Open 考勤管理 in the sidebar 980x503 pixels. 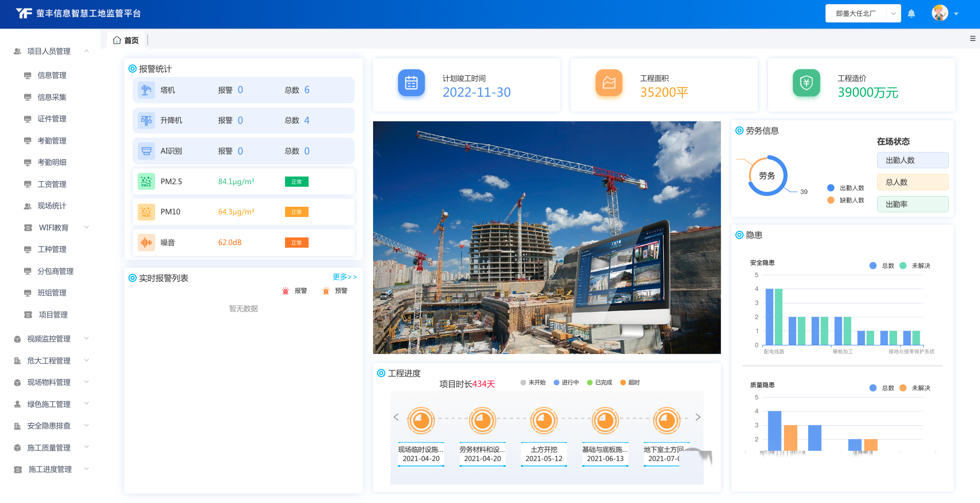[x=52, y=141]
